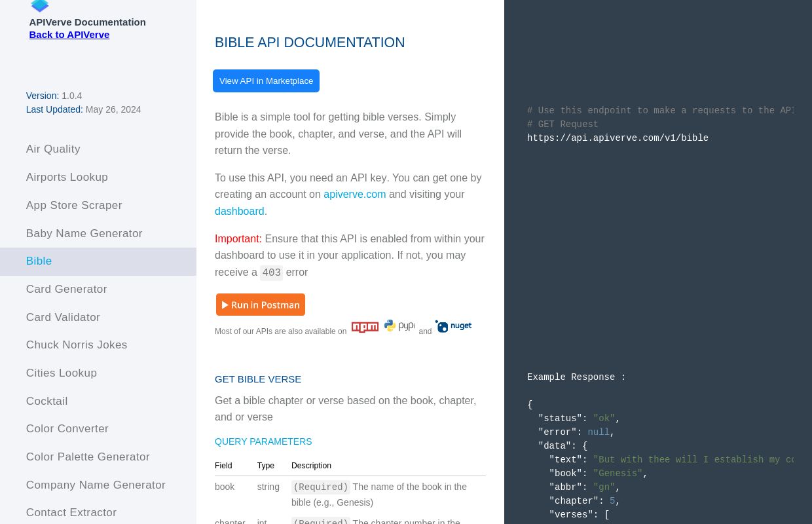Follow the Back to APIVerve link

pos(69,35)
